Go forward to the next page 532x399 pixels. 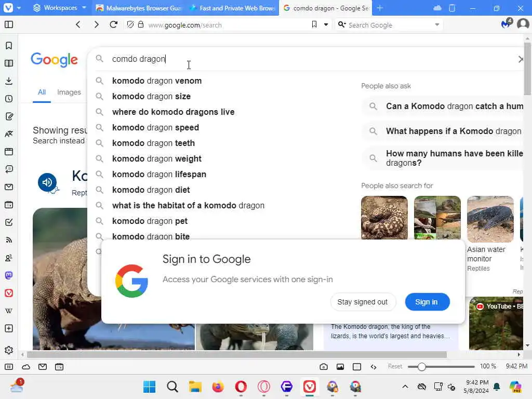click(x=96, y=24)
